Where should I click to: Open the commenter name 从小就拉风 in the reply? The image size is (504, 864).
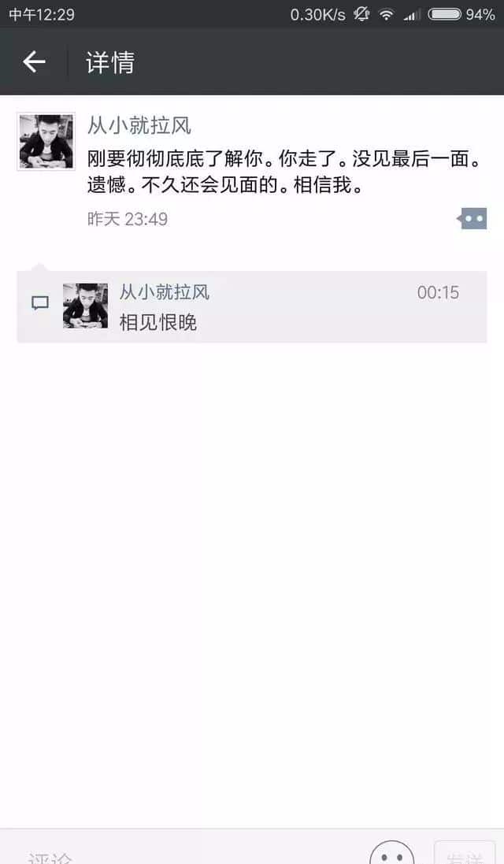[x=165, y=292]
